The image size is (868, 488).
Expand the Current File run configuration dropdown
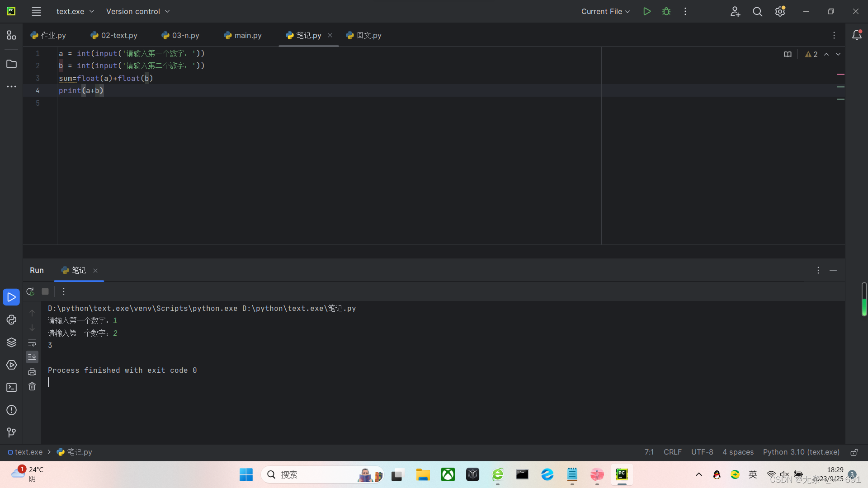coord(605,11)
